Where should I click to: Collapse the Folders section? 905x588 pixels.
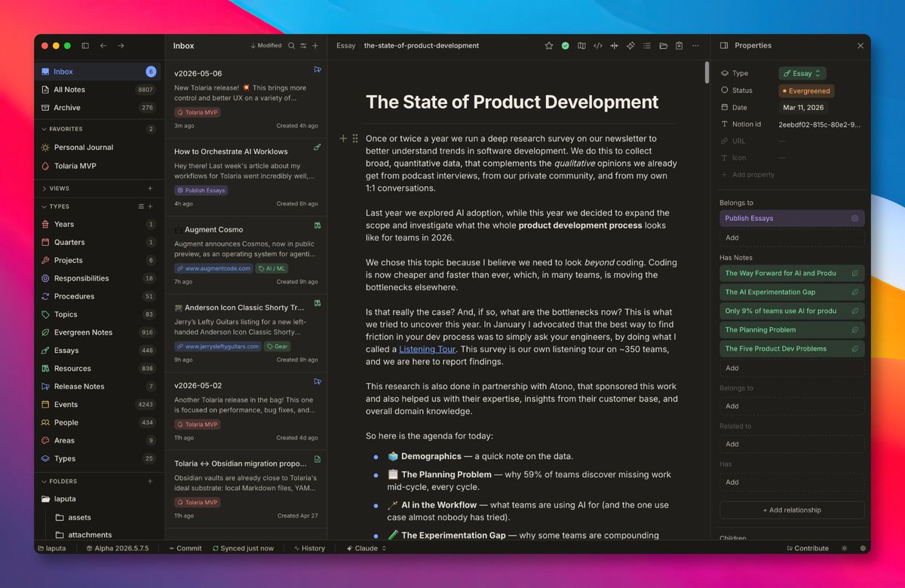[44, 481]
